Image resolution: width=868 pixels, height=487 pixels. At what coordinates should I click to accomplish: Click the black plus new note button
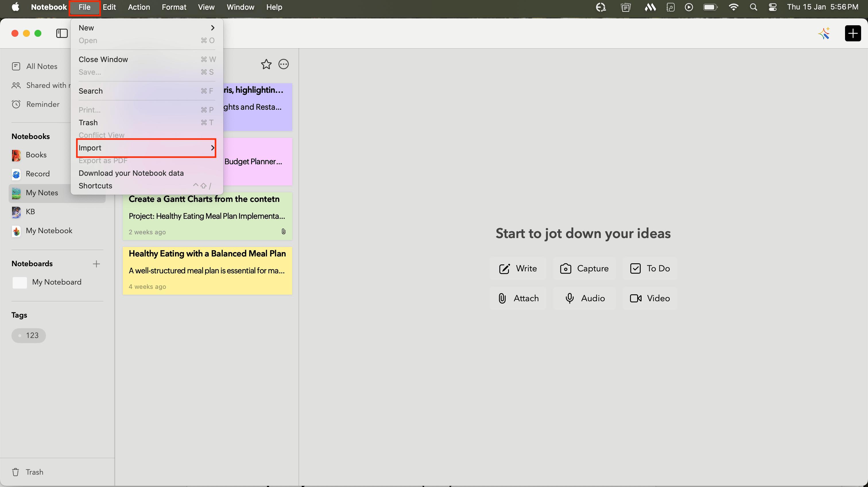(852, 33)
